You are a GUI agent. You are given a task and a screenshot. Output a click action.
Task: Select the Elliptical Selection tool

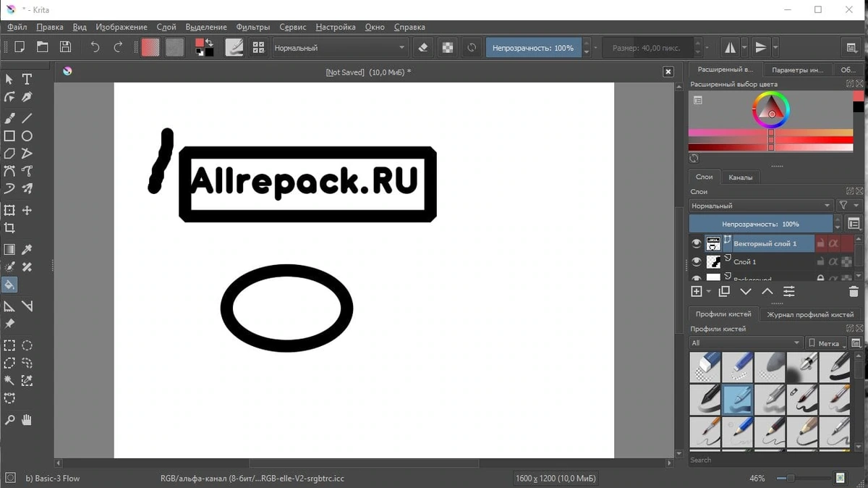pos(27,345)
